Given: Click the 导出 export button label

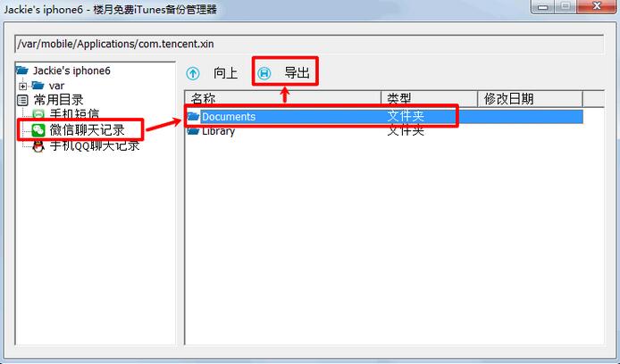Looking at the screenshot, I should click(297, 73).
